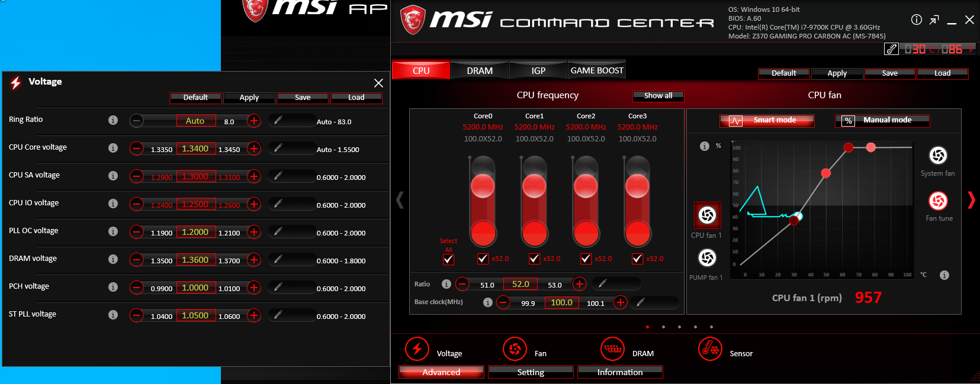Start Fan tune
This screenshot has height=384, width=980.
pyautogui.click(x=938, y=201)
